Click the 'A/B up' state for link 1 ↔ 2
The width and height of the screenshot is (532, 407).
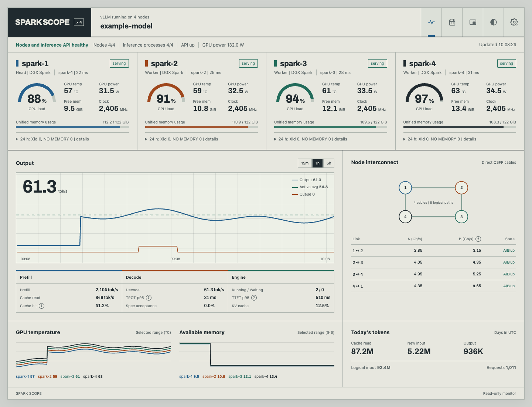tap(509, 251)
